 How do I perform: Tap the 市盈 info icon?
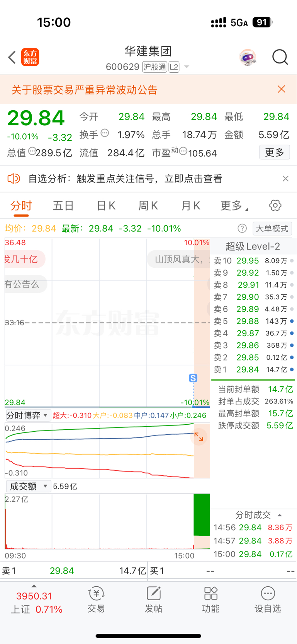pyautogui.click(x=183, y=151)
